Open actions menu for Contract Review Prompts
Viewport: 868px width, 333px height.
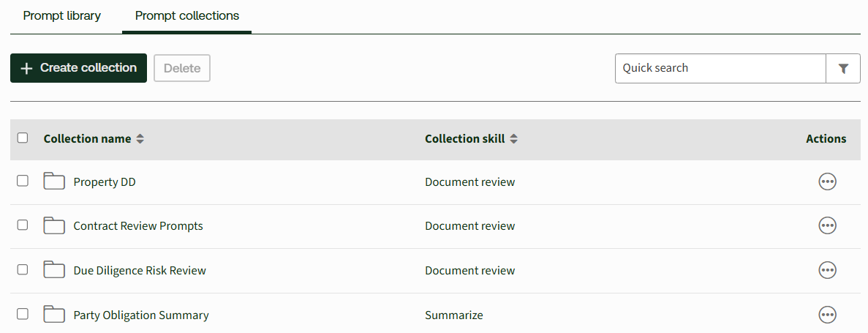click(827, 226)
